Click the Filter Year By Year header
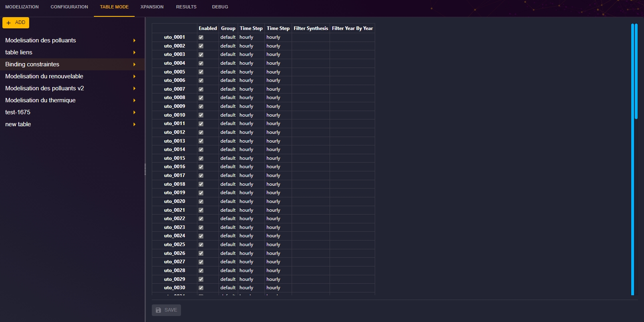The image size is (644, 322). pos(352,28)
